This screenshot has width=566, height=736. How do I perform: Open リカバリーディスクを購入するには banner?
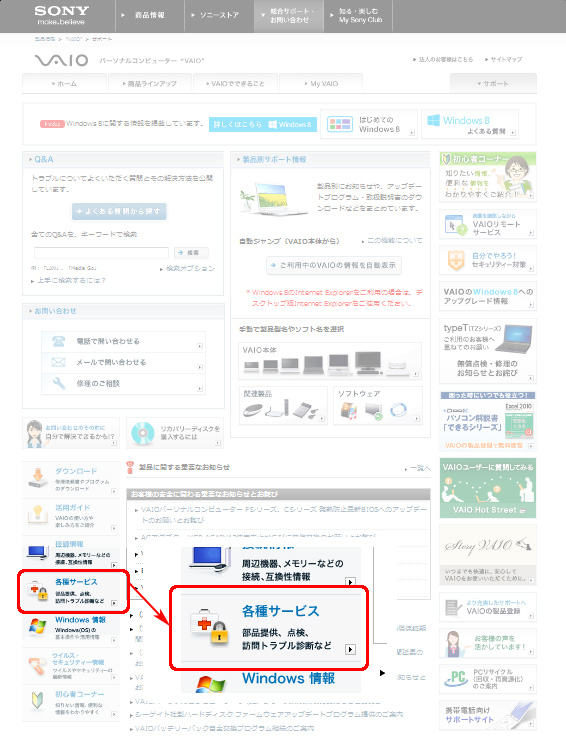[x=175, y=433]
